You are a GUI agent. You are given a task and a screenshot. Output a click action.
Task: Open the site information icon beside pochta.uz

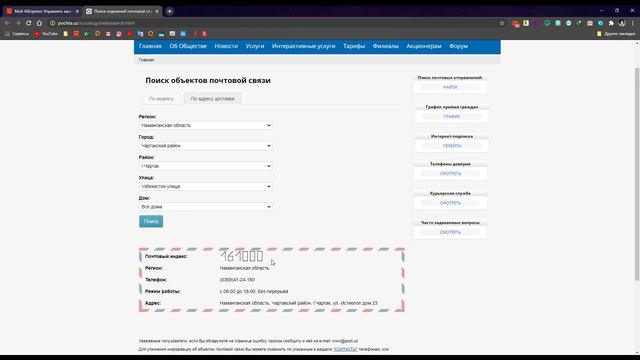52,23
